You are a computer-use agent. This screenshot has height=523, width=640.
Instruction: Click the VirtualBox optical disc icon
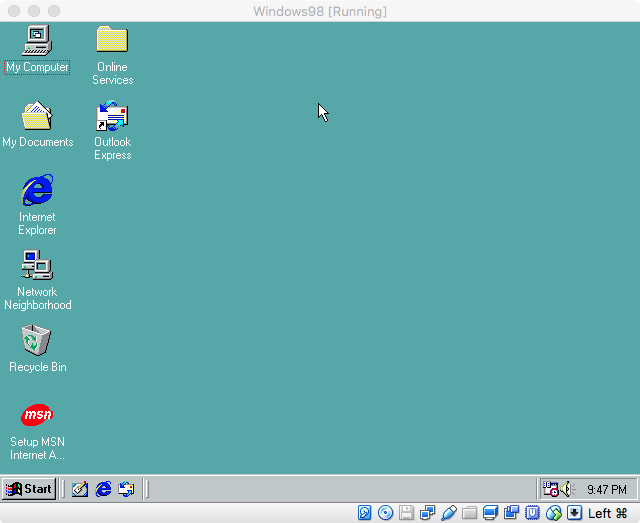point(385,513)
